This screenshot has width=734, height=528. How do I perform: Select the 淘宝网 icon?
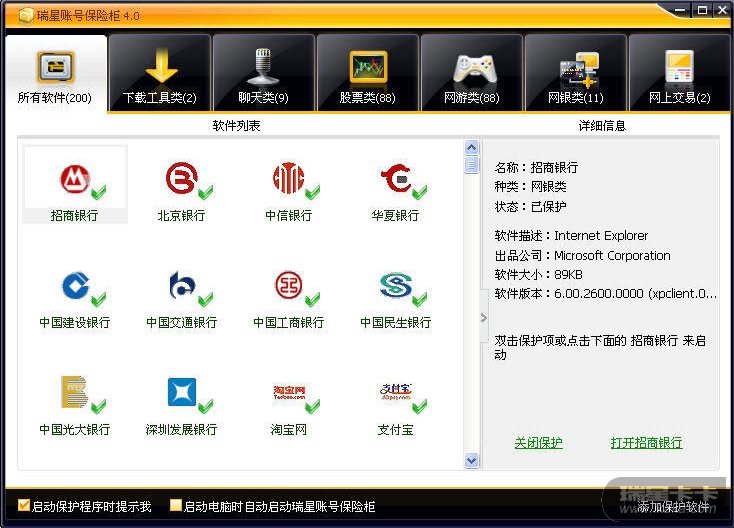point(289,392)
